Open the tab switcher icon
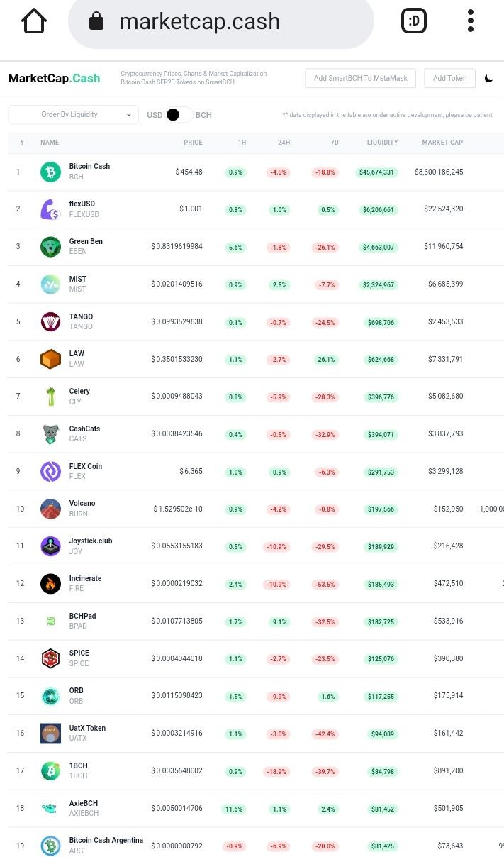The image size is (504, 857). tap(414, 21)
